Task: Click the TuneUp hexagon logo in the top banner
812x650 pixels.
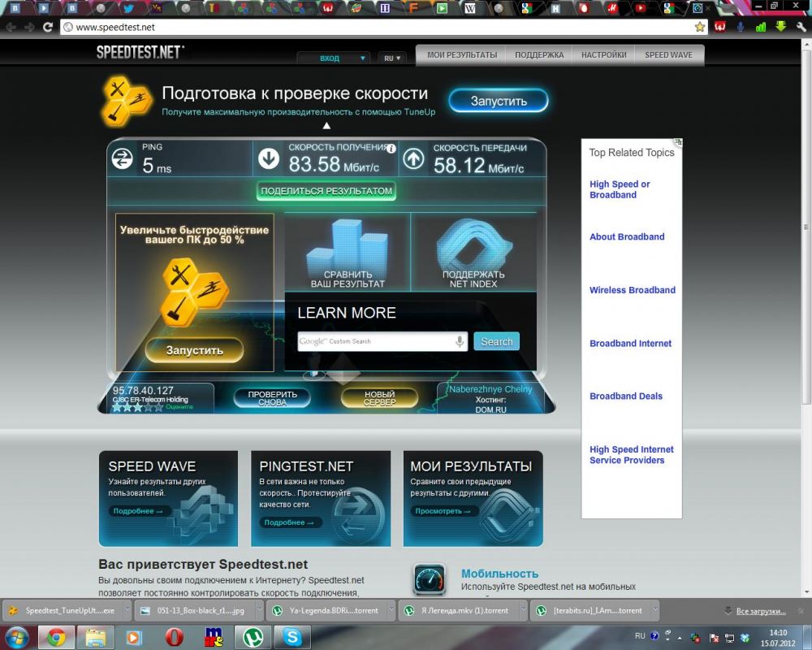Action: 126,101
